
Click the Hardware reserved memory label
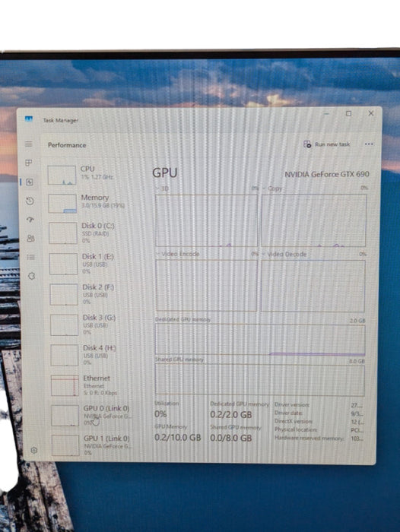click(309, 438)
